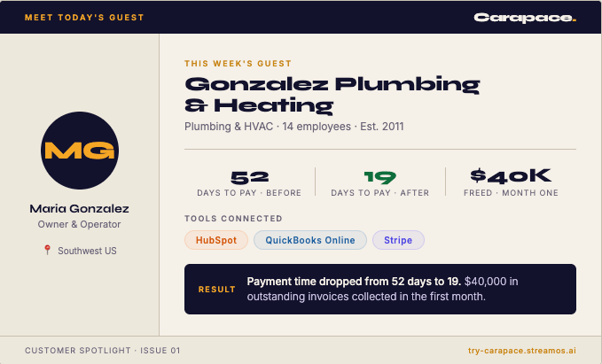Image resolution: width=602 pixels, height=364 pixels.
Task: Click the Maria Gonzalez name
Action: 80,209
